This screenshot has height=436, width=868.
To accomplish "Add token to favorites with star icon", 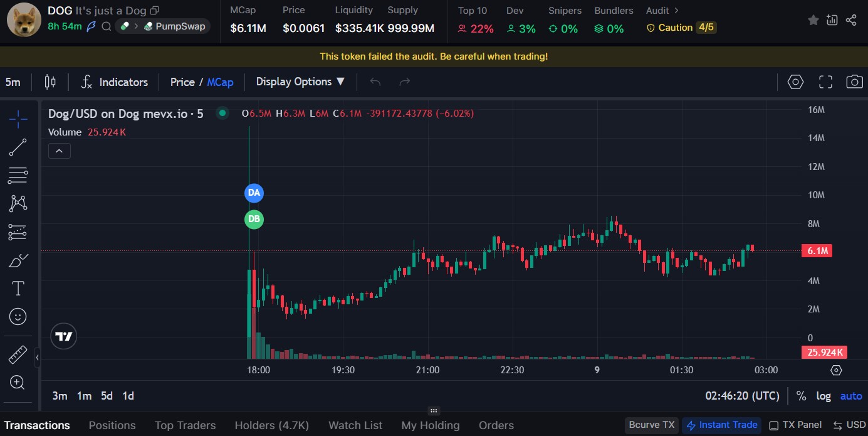I will point(813,20).
